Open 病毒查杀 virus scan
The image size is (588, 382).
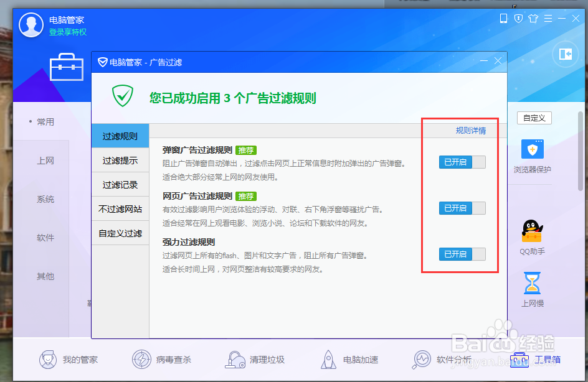(163, 360)
